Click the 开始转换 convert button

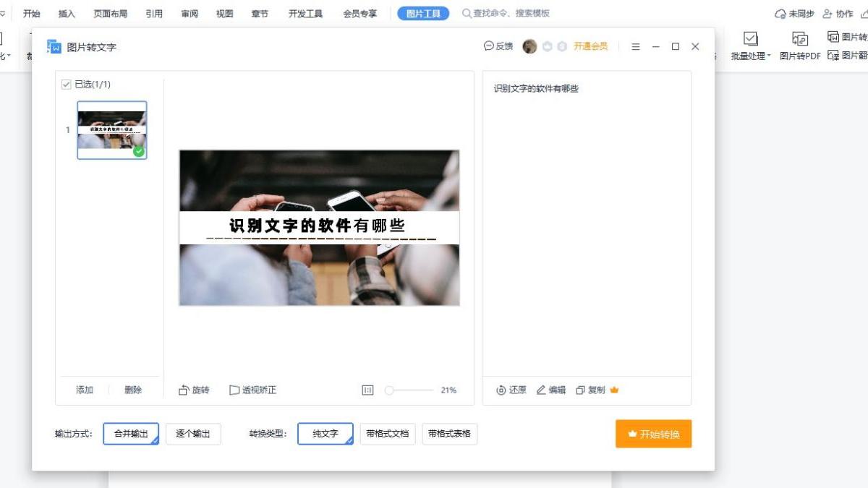[x=653, y=433]
